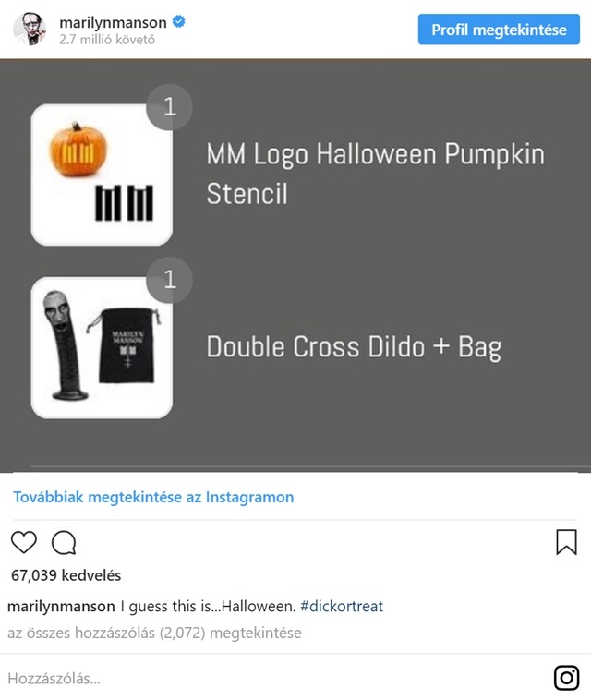Open Instagram logo icon at bottom

566,678
